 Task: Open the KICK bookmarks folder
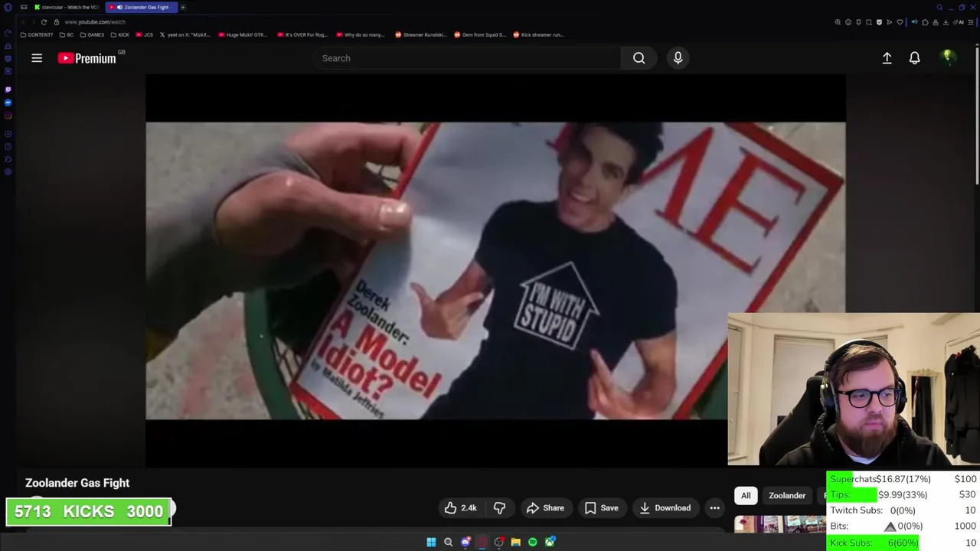(x=120, y=34)
